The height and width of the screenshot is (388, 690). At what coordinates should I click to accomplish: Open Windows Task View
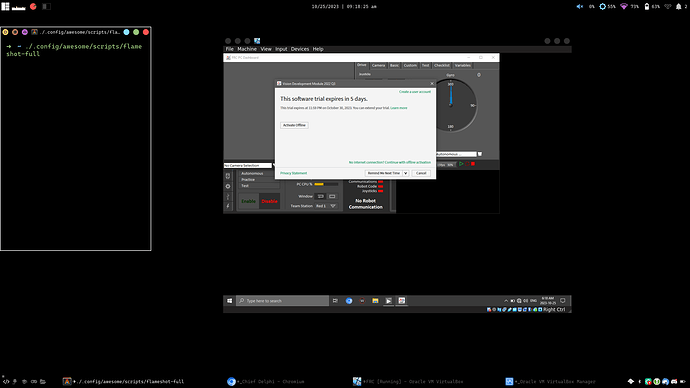coord(335,301)
